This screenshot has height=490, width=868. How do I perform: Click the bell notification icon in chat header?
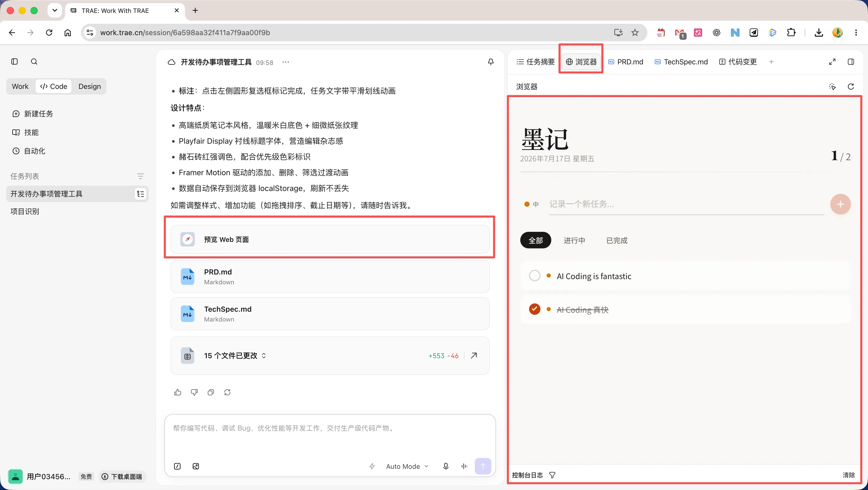(491, 62)
